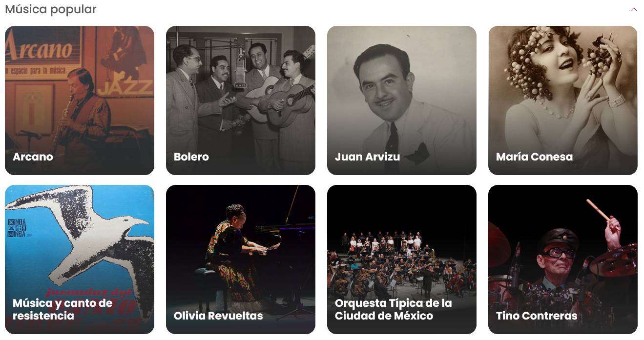Open the Arcano title link
This screenshot has height=340, width=644.
[x=33, y=157]
